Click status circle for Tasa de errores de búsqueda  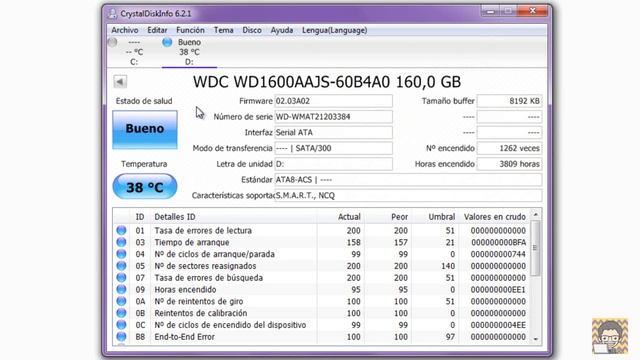121,278
